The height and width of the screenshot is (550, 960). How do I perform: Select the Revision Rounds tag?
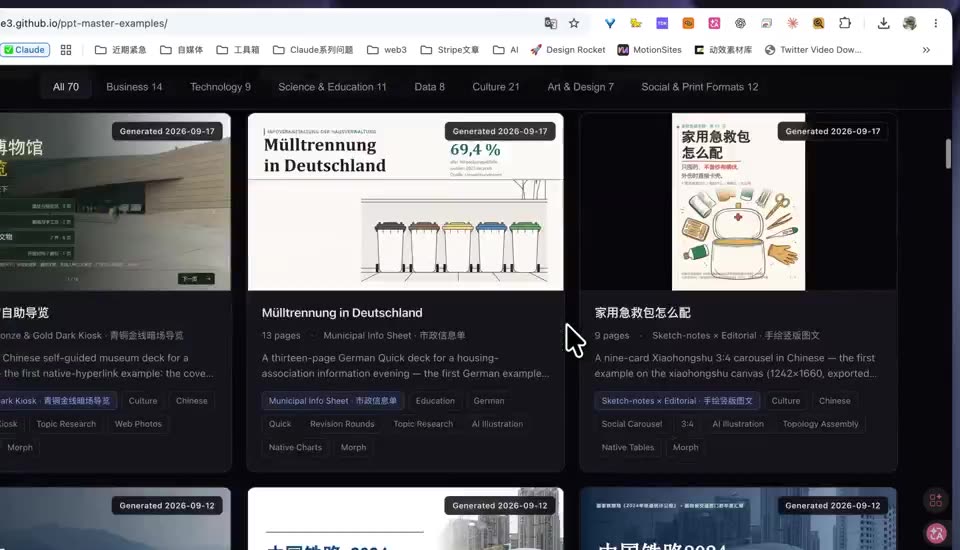pos(342,424)
